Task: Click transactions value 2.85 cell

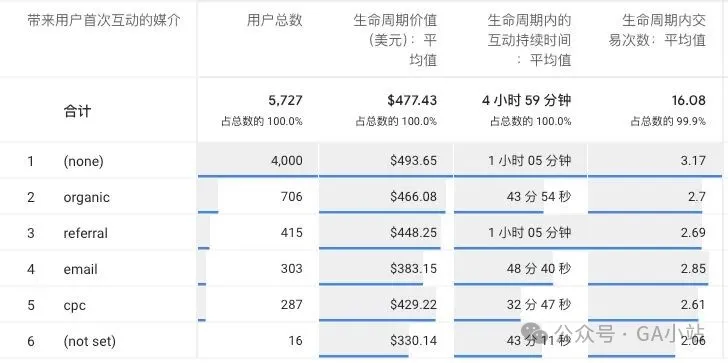Action: pos(693,269)
